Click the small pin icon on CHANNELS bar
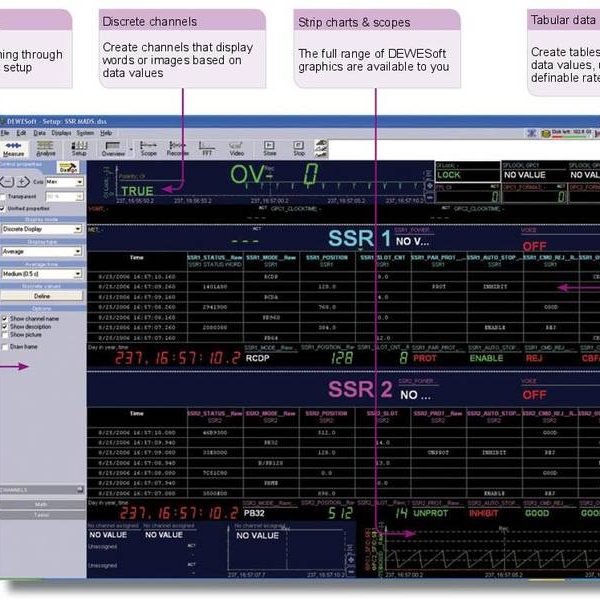Image resolution: width=600 pixels, height=600 pixels. [x=80, y=489]
